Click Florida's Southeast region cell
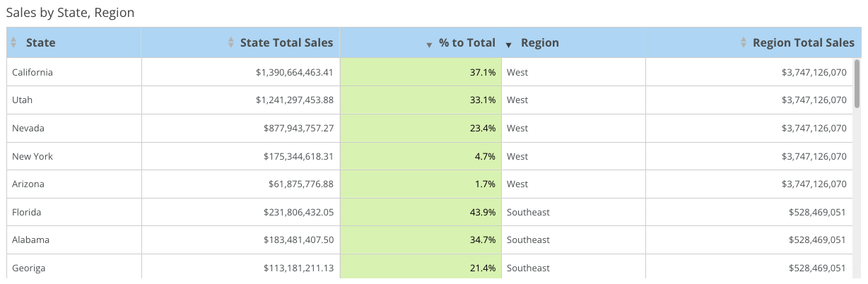The height and width of the screenshot is (284, 868). click(527, 212)
